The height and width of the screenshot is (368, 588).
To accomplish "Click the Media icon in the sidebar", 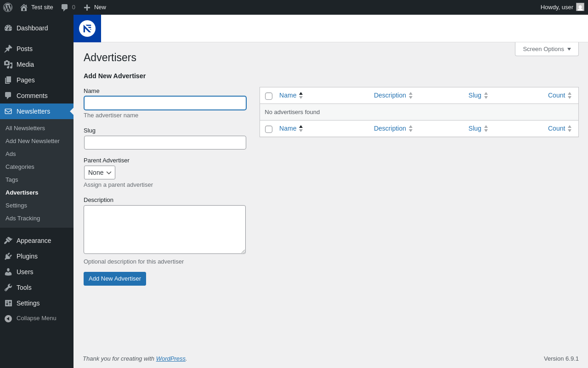I will 8,64.
